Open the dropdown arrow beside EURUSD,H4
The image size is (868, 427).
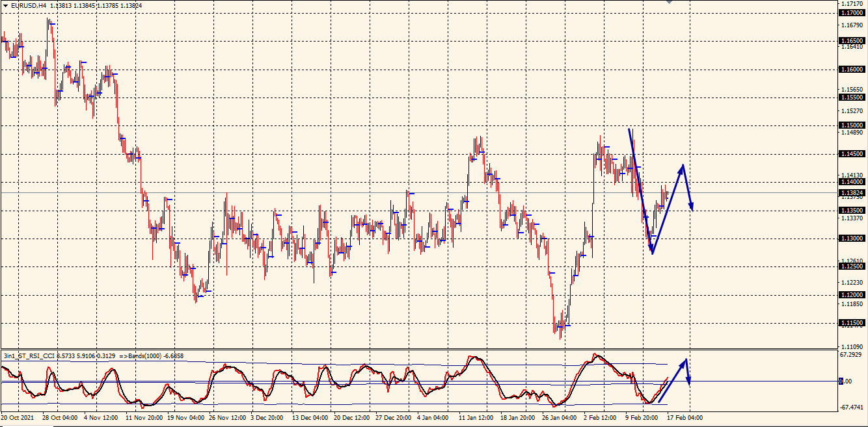(5, 5)
